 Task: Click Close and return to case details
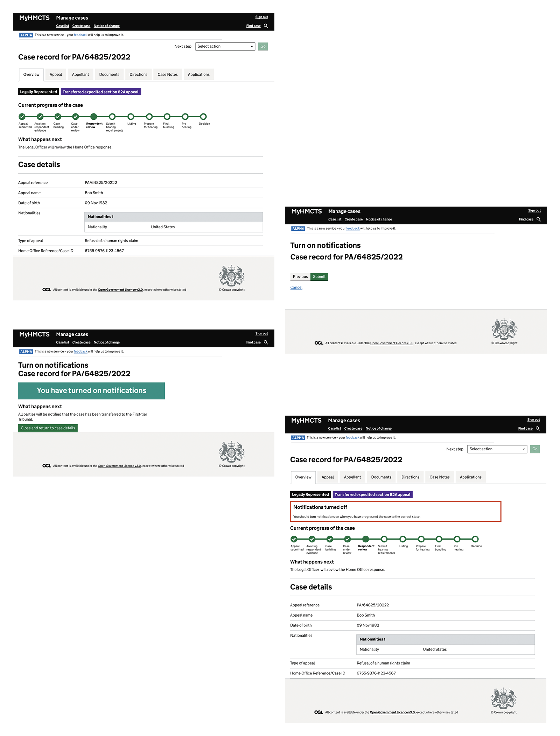tap(48, 428)
